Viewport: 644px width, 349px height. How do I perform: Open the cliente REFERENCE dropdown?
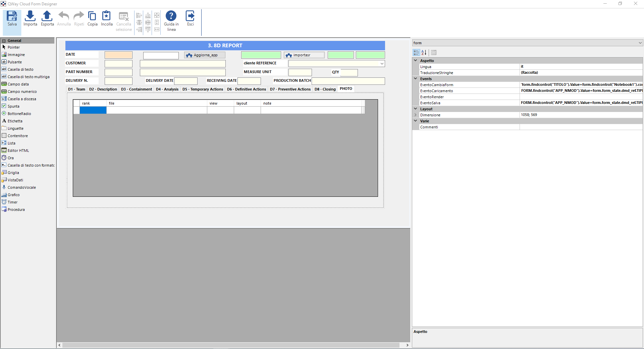coord(382,63)
